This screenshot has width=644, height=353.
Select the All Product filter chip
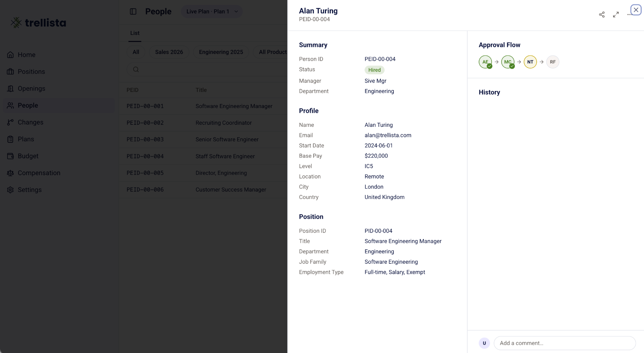point(270,52)
